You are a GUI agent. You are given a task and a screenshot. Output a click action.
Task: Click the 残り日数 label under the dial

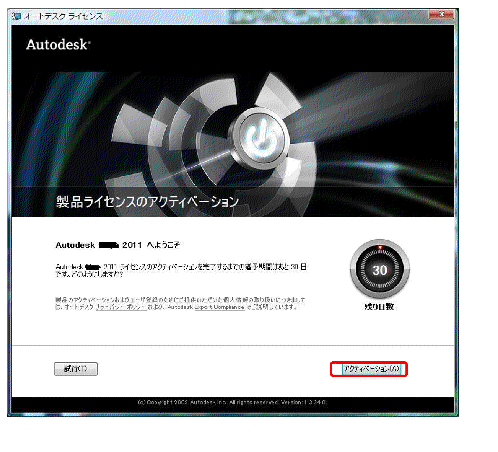379,307
